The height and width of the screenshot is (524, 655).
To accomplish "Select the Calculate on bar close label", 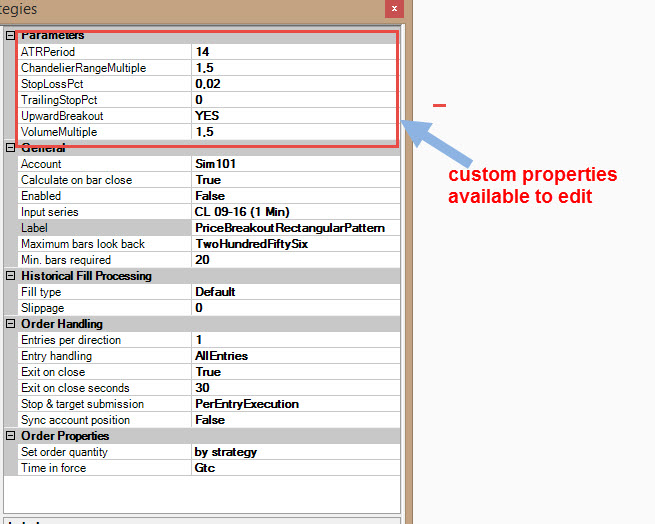I will [x=76, y=180].
